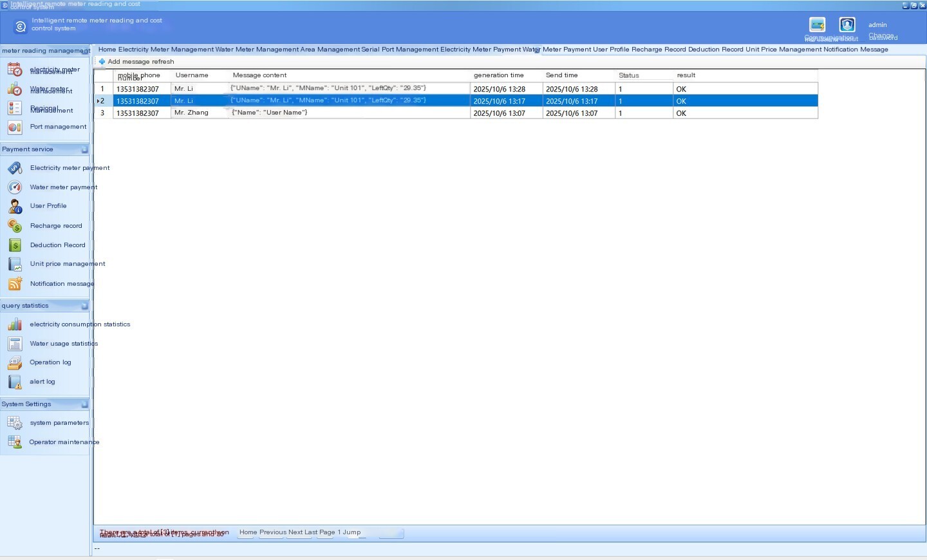This screenshot has height=560, width=927.
Task: Collapse the System Settings section
Action: (84, 404)
